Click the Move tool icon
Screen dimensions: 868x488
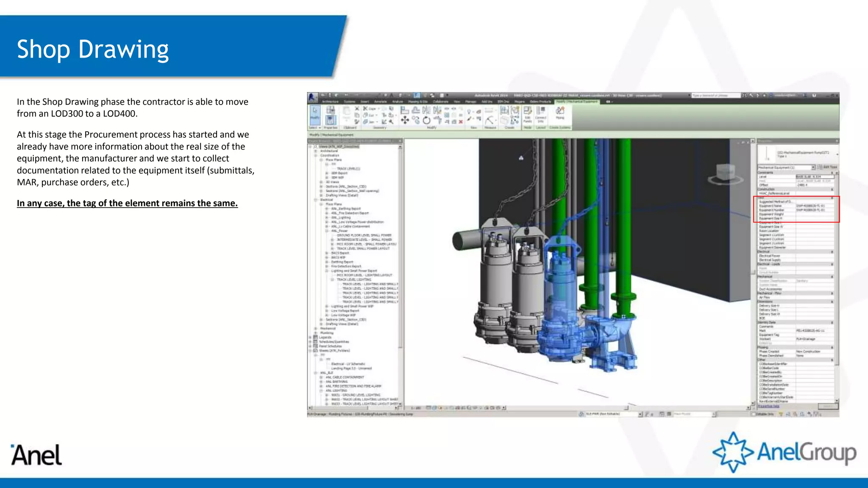pos(405,120)
